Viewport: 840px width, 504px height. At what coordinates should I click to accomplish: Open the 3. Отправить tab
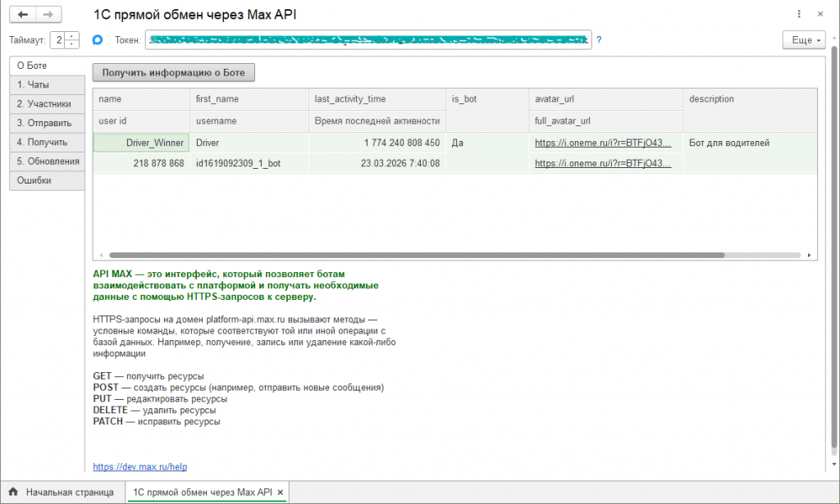point(47,123)
